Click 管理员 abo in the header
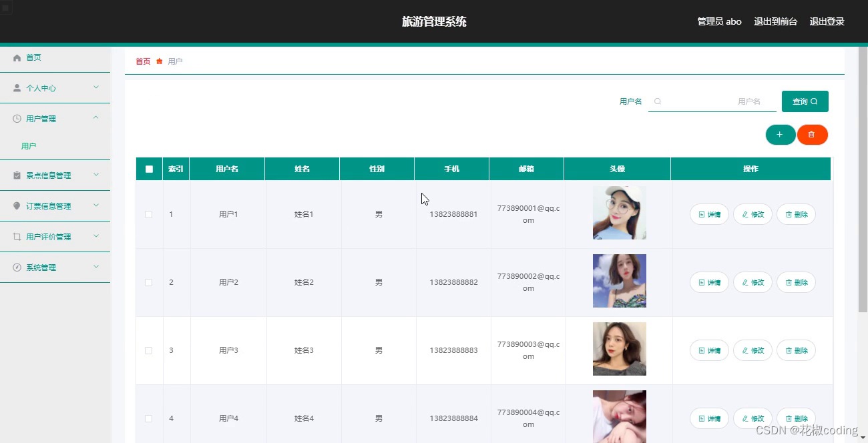The width and height of the screenshot is (868, 443). pos(720,21)
